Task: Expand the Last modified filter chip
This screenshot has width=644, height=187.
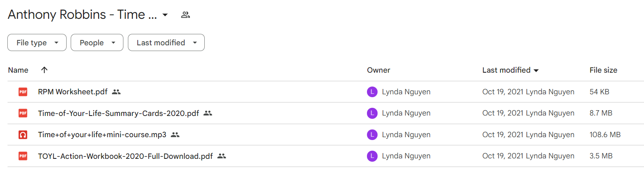Action: click(x=166, y=42)
